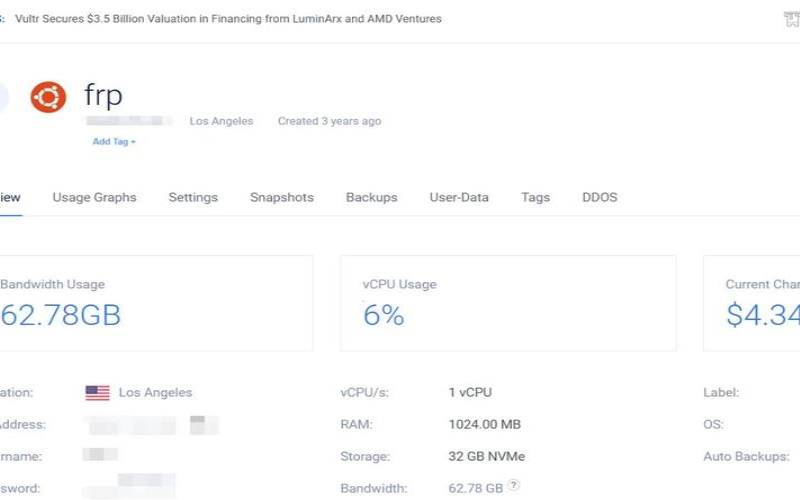The height and width of the screenshot is (500, 800).
Task: Click the vCPU/s: label
Action: [364, 392]
